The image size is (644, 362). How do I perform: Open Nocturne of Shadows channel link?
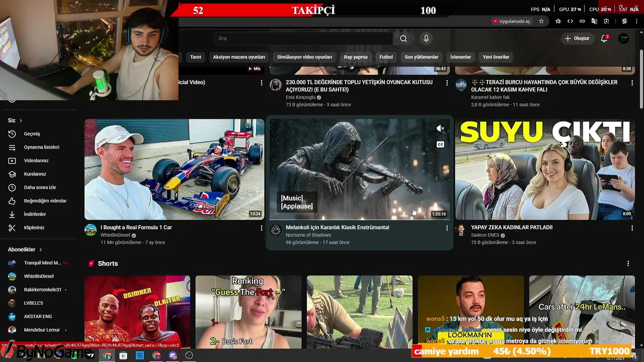click(308, 235)
